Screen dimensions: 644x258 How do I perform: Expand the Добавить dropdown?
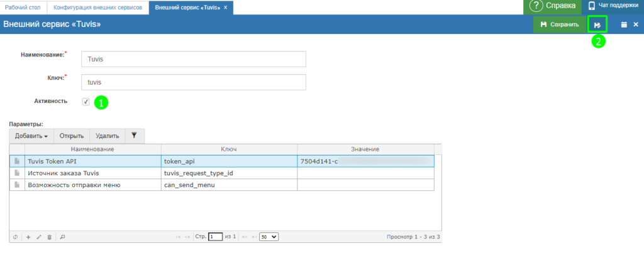31,136
